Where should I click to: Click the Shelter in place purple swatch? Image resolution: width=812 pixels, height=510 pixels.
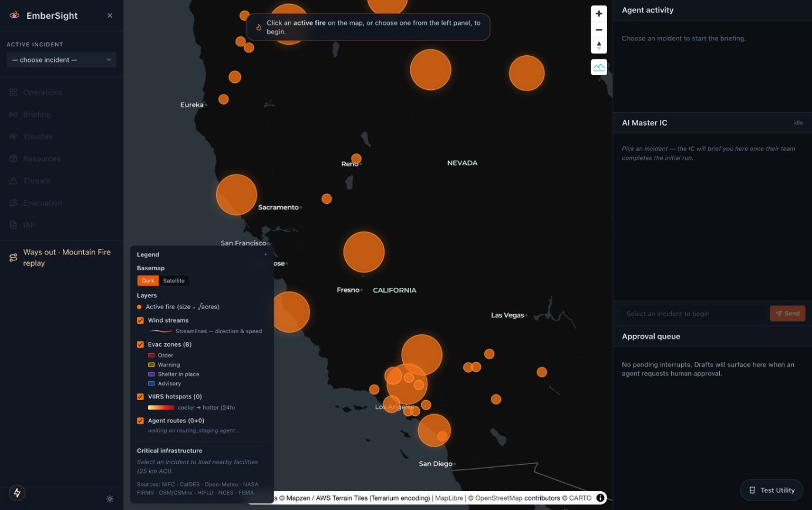point(151,374)
